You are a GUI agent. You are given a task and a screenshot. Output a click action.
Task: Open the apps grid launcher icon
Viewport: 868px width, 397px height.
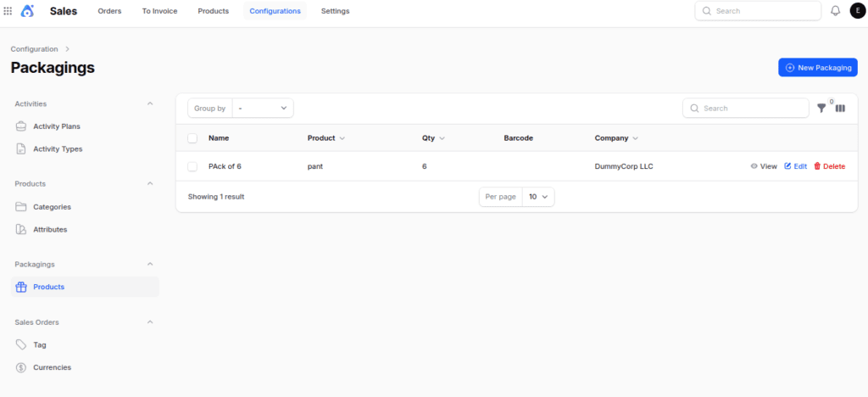[8, 10]
